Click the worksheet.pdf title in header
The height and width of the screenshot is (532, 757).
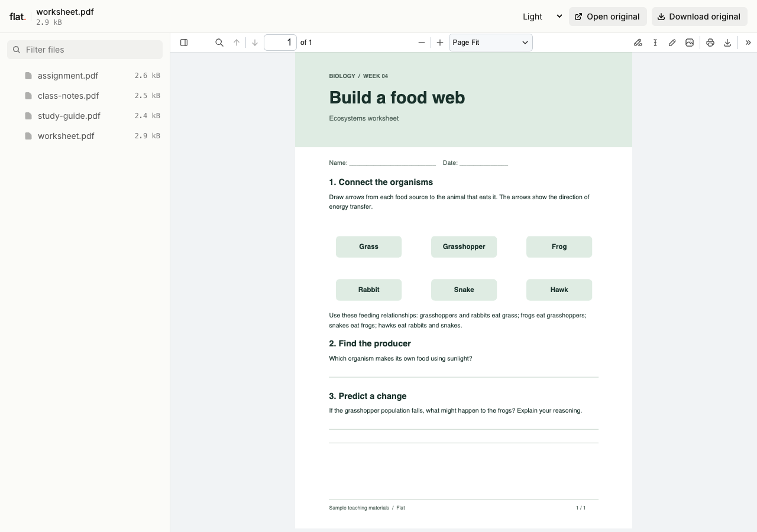pyautogui.click(x=65, y=12)
